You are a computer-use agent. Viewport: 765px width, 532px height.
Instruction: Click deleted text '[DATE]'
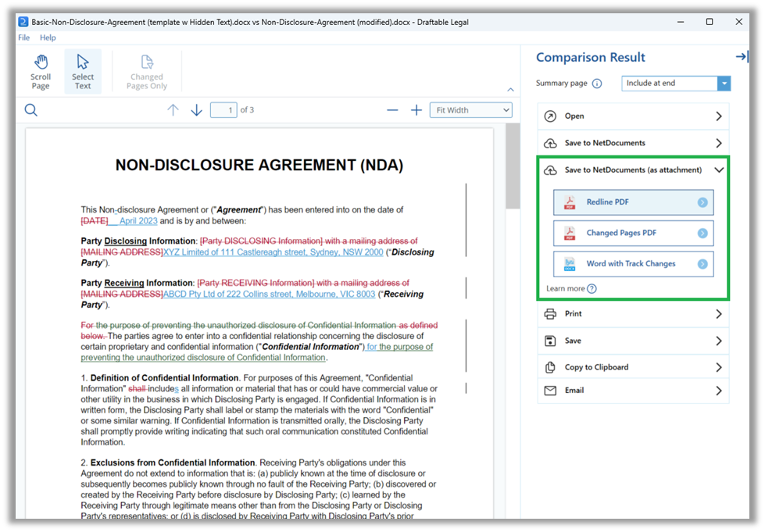coord(95,221)
